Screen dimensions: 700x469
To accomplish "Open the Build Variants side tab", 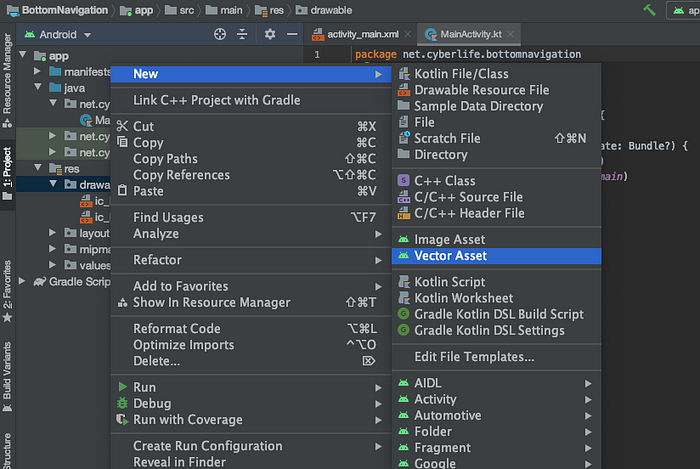I will click(7, 377).
